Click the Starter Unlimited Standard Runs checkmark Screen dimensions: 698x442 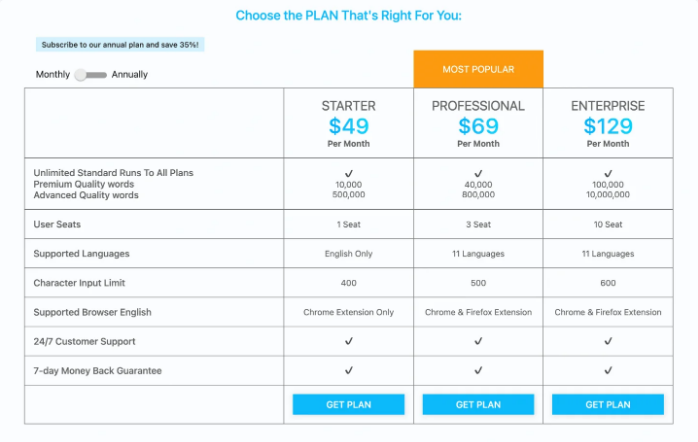click(348, 173)
